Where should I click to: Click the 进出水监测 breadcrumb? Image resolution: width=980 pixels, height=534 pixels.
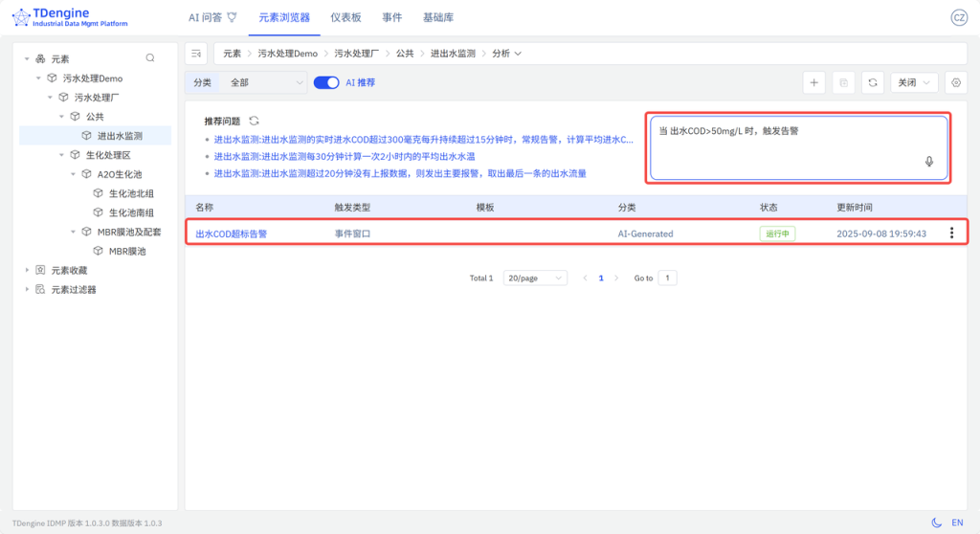pyautogui.click(x=453, y=54)
